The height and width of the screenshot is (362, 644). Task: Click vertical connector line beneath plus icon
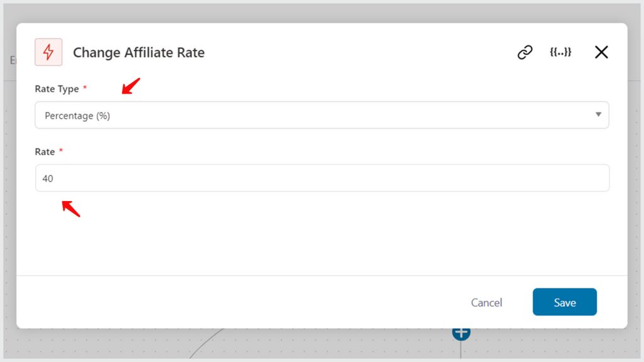tap(461, 349)
